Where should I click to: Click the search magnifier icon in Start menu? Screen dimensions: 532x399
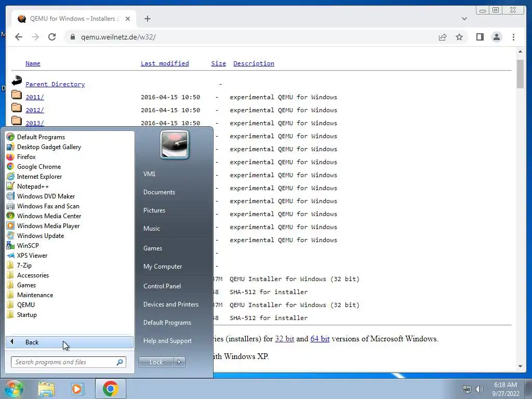click(120, 362)
